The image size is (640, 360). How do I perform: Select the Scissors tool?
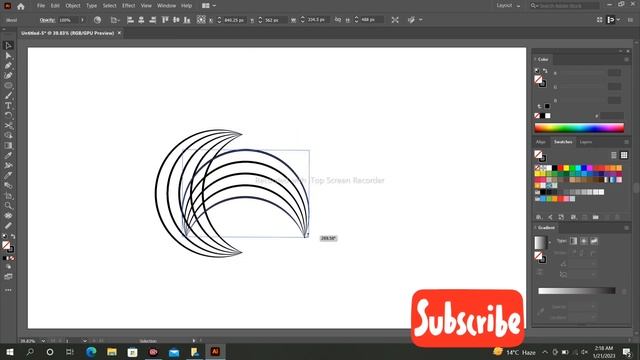point(8,126)
